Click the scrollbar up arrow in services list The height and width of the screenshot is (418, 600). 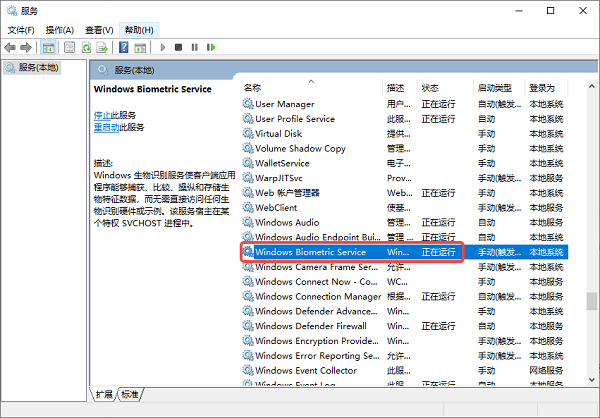pyautogui.click(x=592, y=87)
